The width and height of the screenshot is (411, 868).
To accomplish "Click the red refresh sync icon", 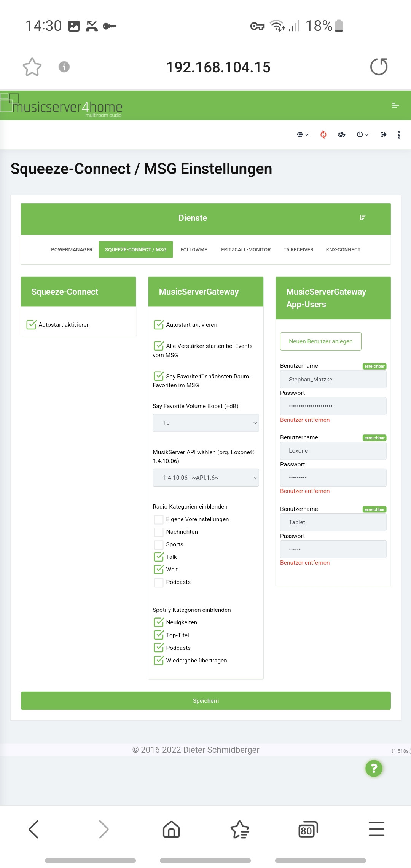I will [323, 134].
